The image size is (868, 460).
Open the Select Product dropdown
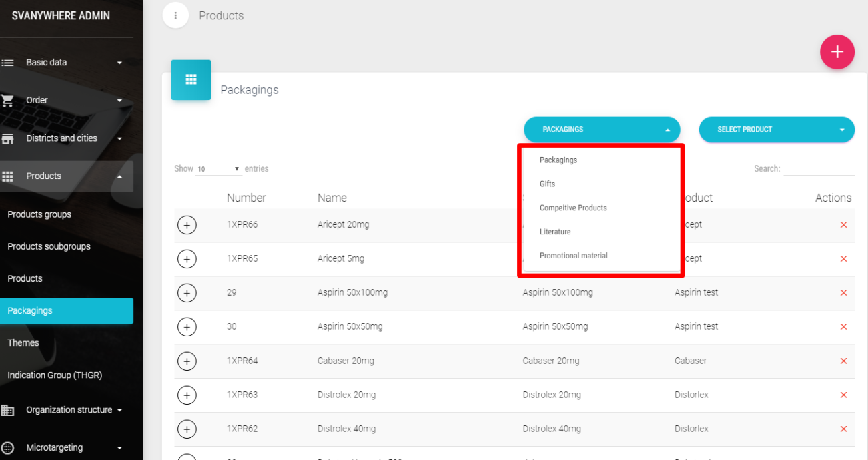776,130
